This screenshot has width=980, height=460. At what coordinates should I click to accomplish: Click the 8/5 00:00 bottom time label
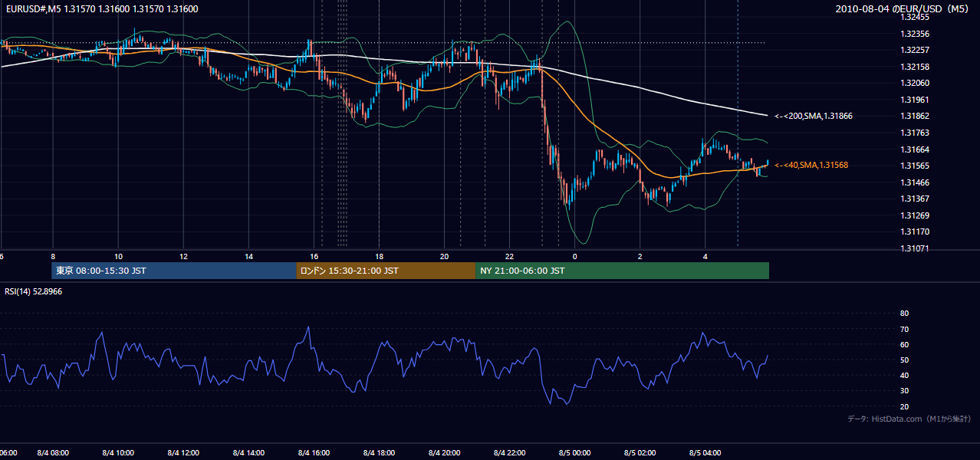[574, 453]
